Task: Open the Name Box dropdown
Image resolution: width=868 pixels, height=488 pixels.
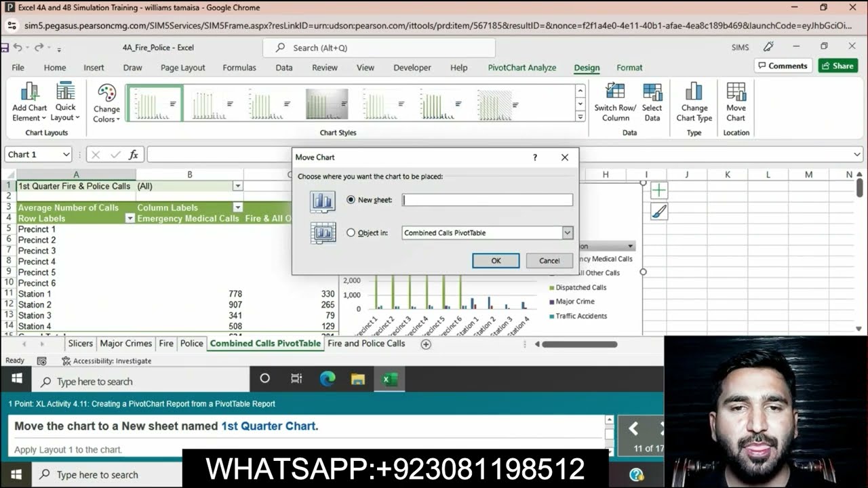Action: click(x=66, y=155)
